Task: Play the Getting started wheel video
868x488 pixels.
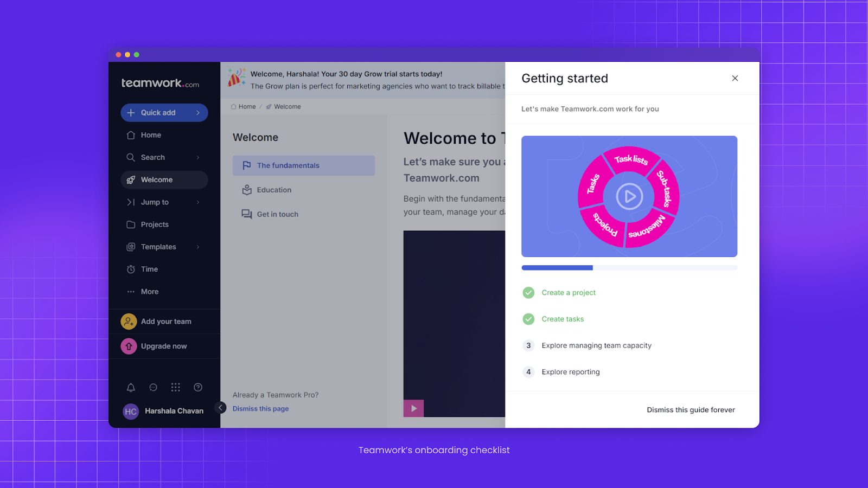Action: (629, 196)
